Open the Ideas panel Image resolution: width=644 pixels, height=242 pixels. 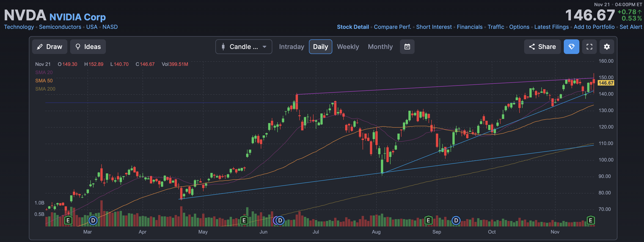point(88,47)
